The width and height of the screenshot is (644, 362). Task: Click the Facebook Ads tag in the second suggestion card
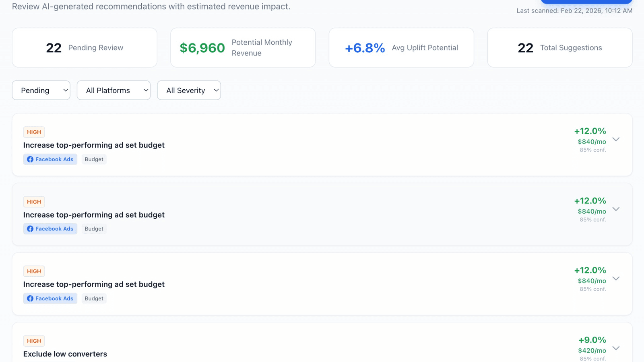50,229
